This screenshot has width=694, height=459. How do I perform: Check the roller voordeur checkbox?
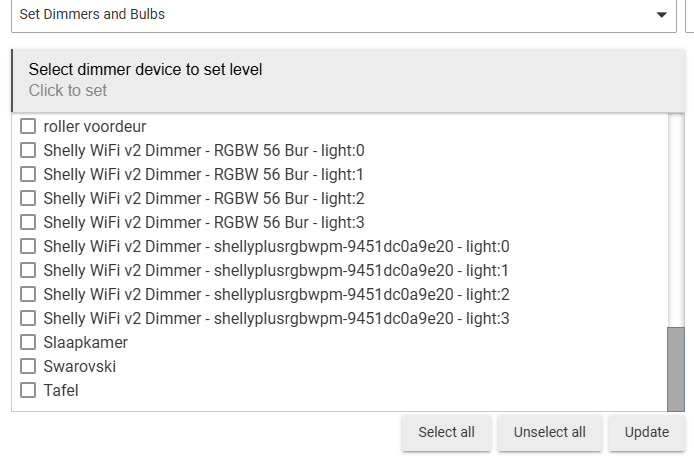(28, 127)
